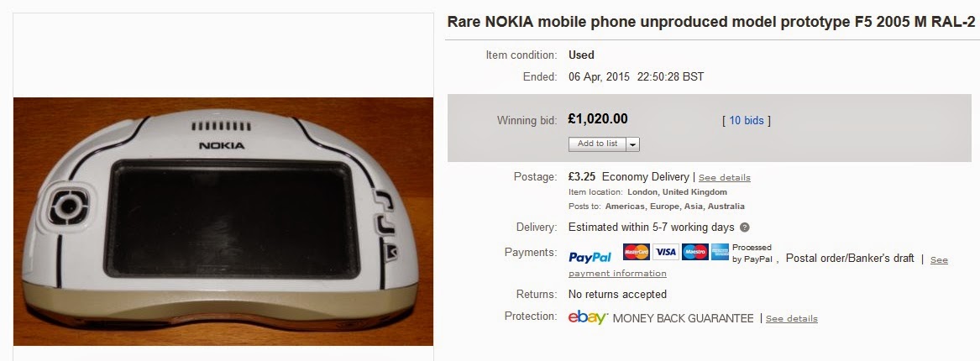
Task: Click the £1,020.00 winning bid amount
Action: pos(598,120)
